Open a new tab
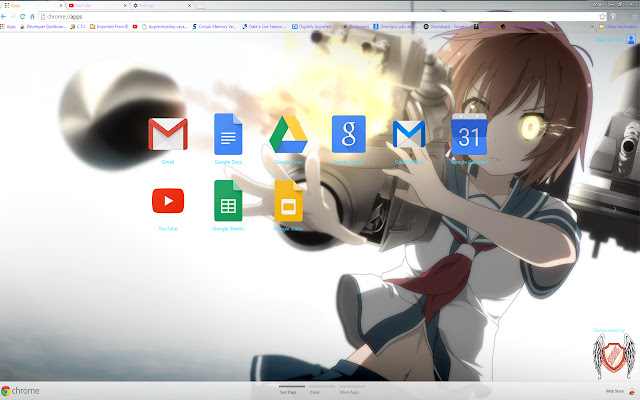The width and height of the screenshot is (640, 400). 200,5
